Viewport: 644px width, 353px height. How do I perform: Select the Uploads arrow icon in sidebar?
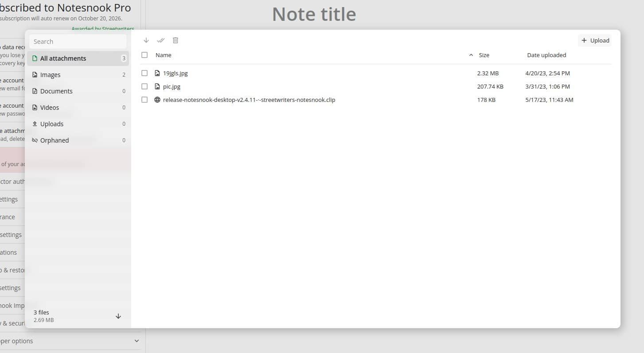pos(35,124)
